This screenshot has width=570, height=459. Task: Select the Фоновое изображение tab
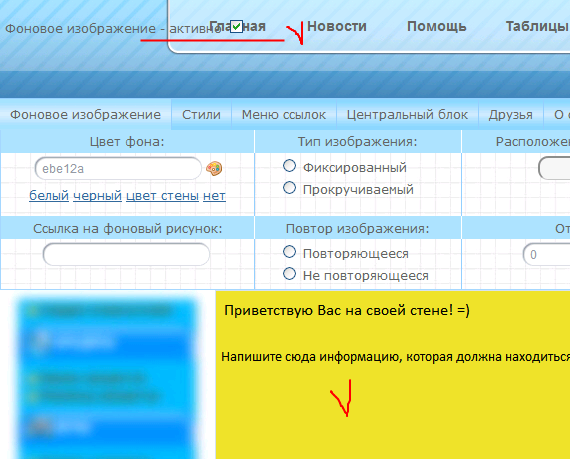[x=85, y=114]
